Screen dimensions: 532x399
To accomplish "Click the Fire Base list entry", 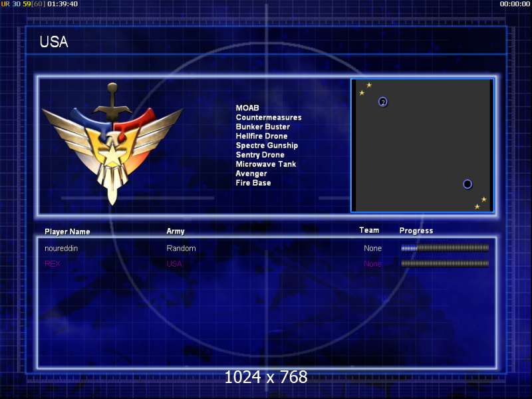I will (x=253, y=182).
